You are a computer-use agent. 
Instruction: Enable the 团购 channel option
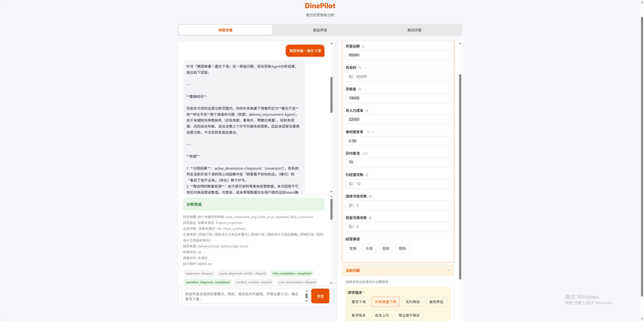pos(402,249)
